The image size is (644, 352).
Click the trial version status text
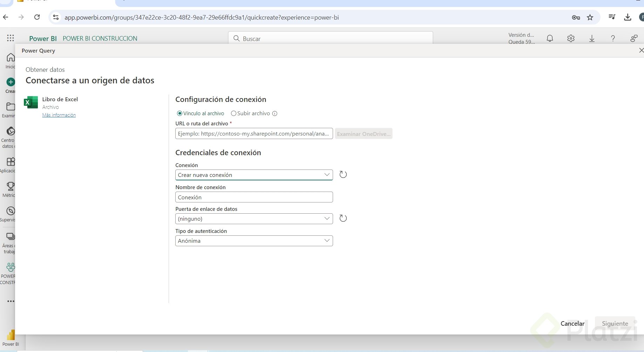521,38
